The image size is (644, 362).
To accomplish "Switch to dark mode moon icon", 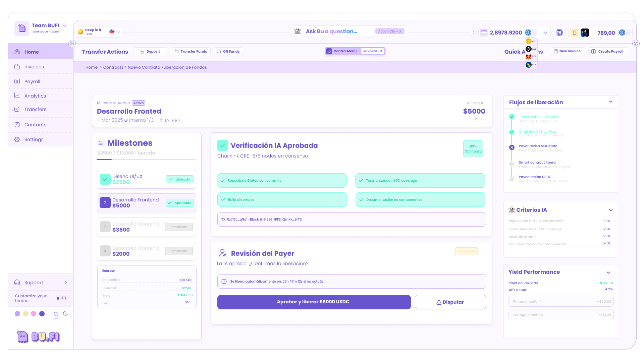I will tap(65, 314).
